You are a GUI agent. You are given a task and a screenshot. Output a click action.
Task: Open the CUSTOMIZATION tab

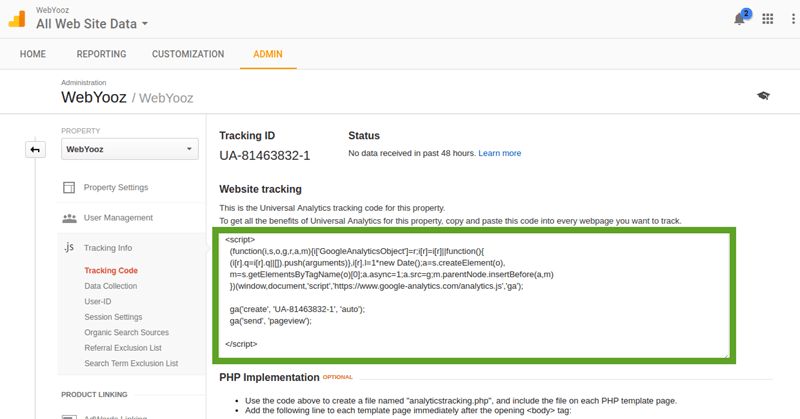[188, 54]
